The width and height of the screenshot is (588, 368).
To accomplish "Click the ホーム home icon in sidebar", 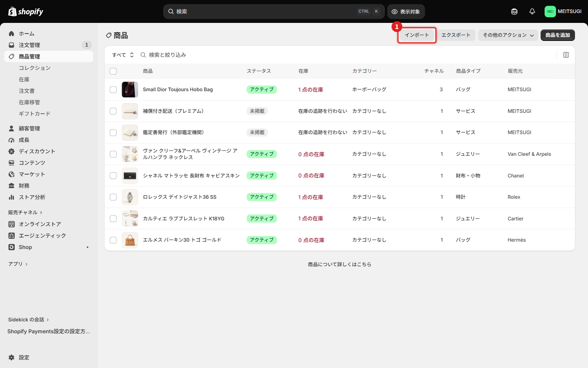I will point(11,34).
